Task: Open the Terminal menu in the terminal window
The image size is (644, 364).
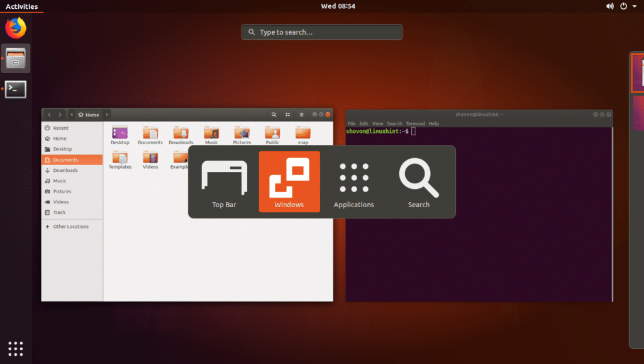Action: [x=415, y=123]
